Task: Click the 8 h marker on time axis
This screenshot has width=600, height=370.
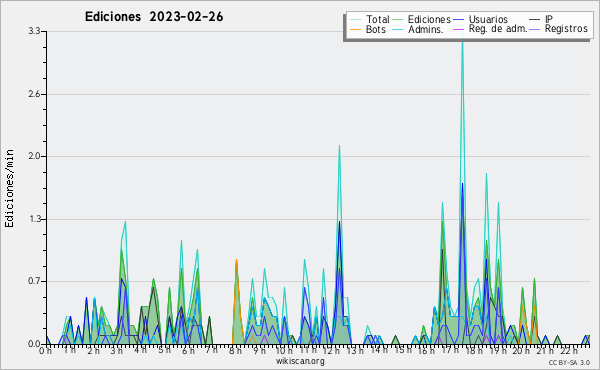Action: coord(235,350)
